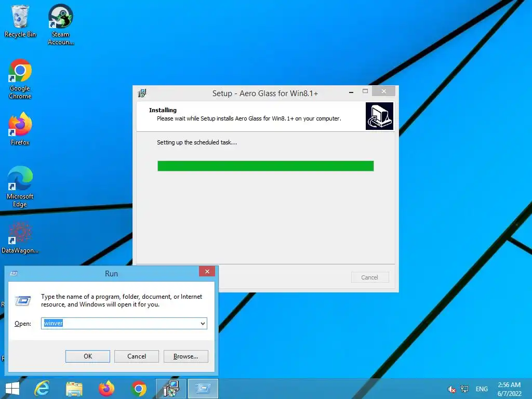Click the 'Open:' label in Run dialog
532x399 pixels.
[23, 324]
